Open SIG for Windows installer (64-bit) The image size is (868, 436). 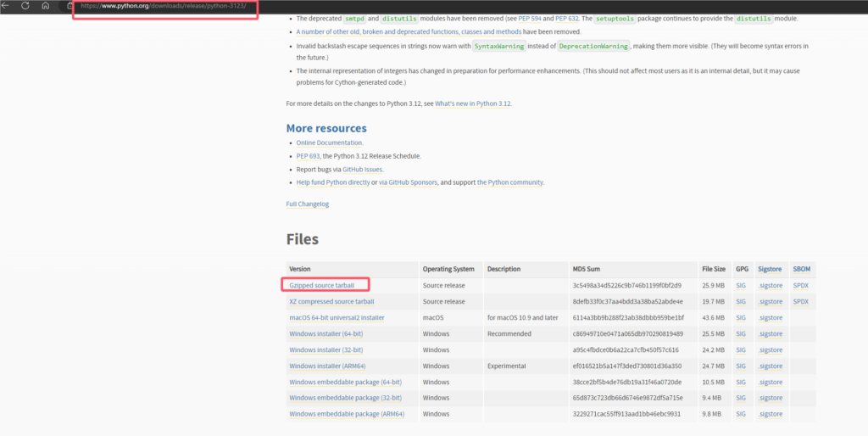point(741,333)
